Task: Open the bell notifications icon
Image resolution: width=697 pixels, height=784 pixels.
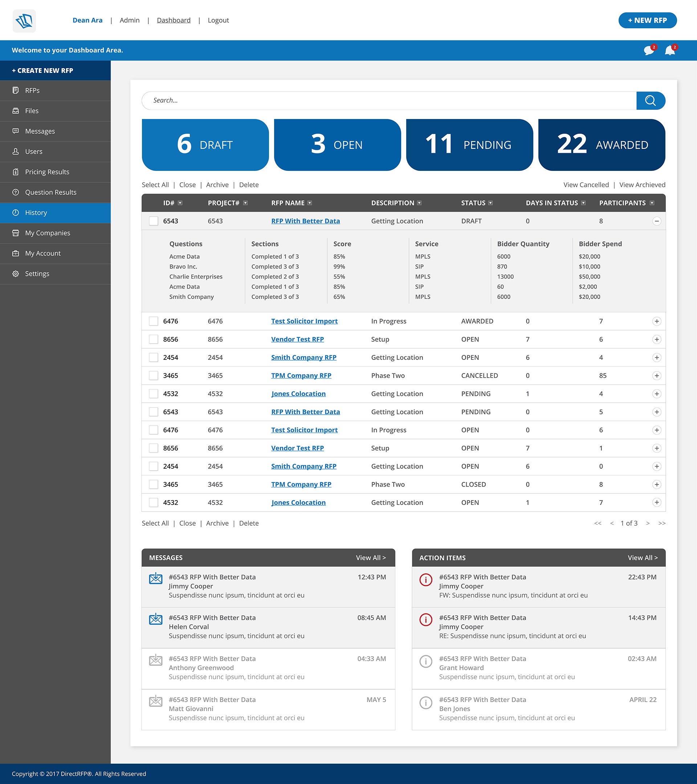Action: click(669, 50)
